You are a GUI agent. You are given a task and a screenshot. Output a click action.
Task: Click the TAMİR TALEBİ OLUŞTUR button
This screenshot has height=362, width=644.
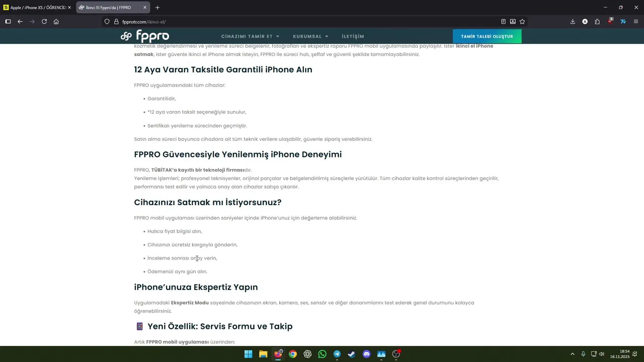(487, 36)
